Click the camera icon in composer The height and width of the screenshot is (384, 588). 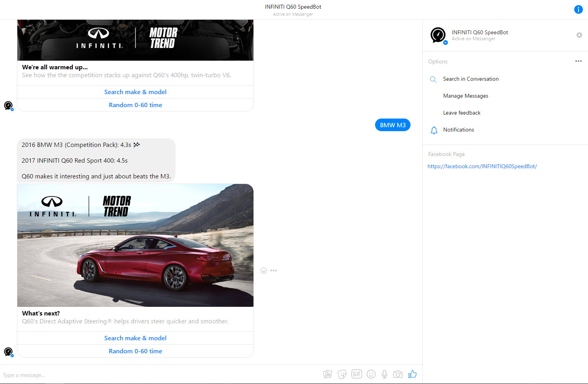point(398,374)
